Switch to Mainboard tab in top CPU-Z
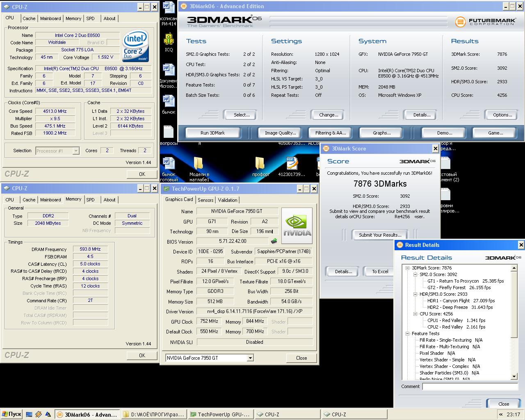Image resolution: width=525 pixels, height=420 pixels. (50, 18)
